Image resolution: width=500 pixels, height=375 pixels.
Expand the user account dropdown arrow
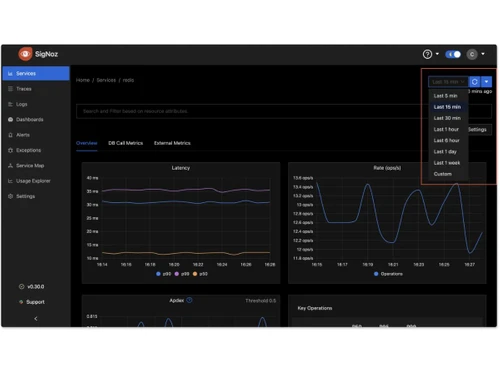pos(483,54)
